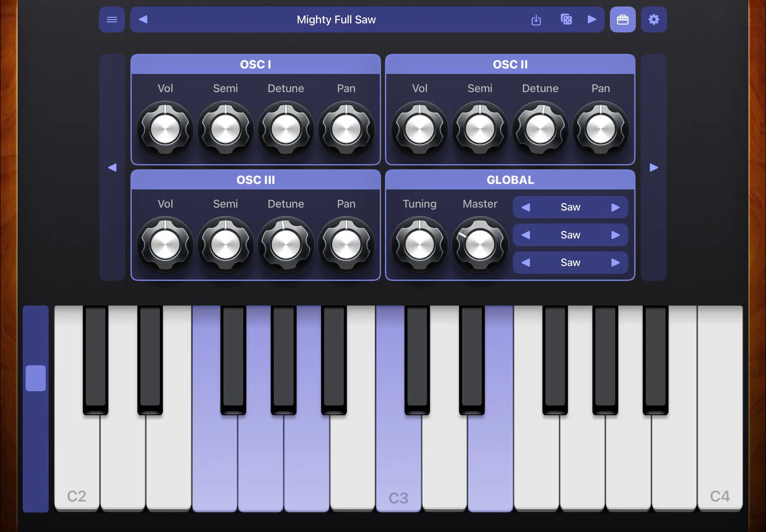766x532 pixels.
Task: Click OSC III Detune knob
Action: [x=286, y=245]
